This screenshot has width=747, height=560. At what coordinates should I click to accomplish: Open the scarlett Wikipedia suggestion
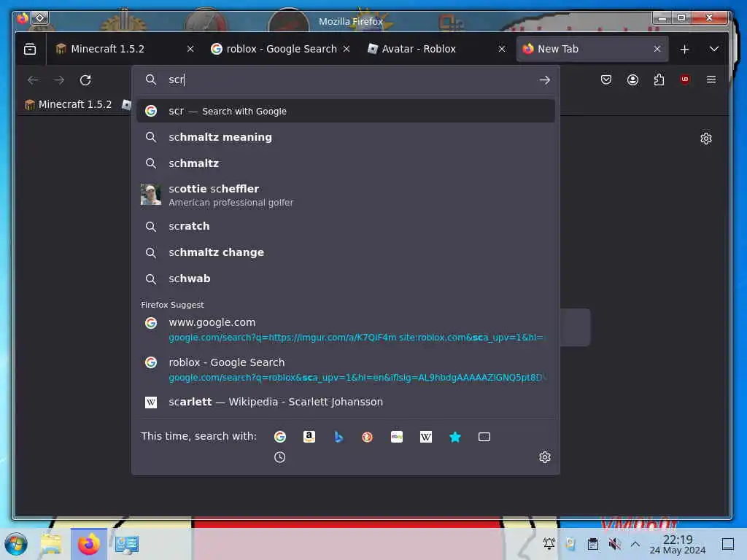pos(346,402)
